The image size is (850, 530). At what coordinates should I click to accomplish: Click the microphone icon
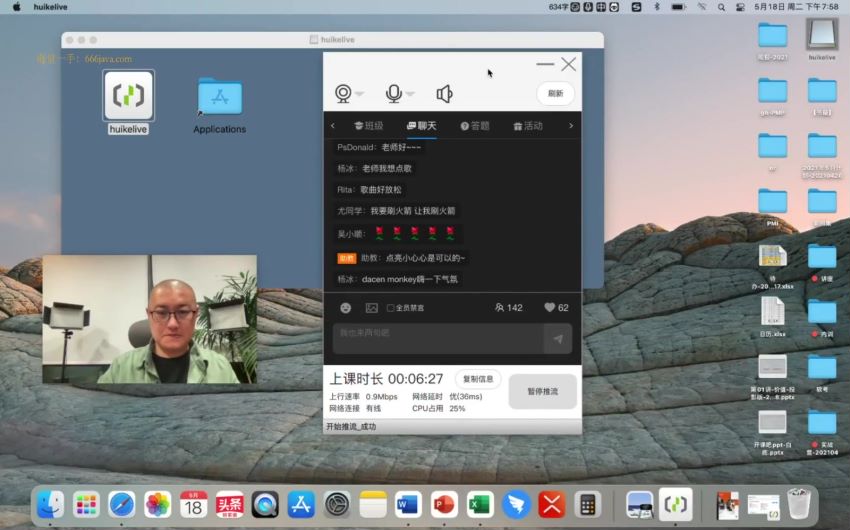(394, 93)
